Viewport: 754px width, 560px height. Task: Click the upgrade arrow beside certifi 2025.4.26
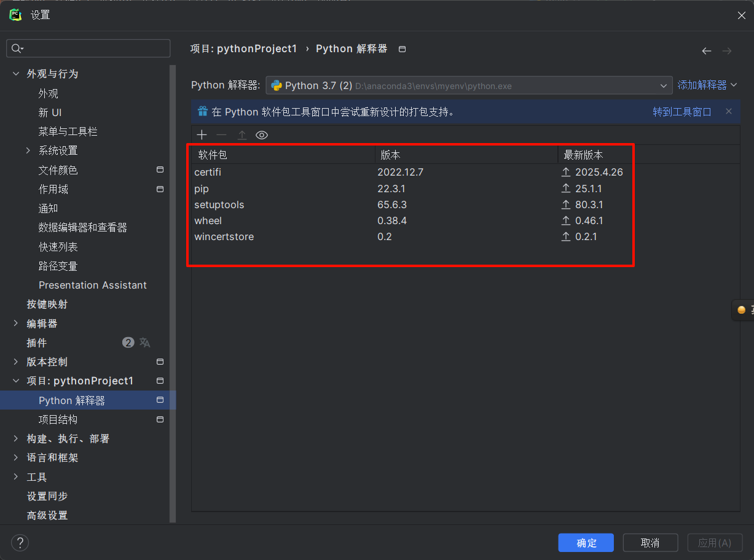click(x=566, y=172)
